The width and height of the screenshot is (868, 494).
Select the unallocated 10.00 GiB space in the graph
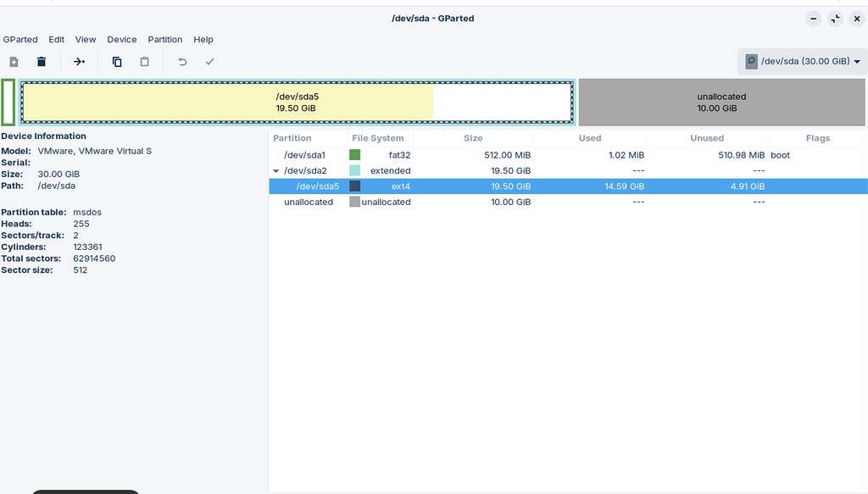coord(721,103)
